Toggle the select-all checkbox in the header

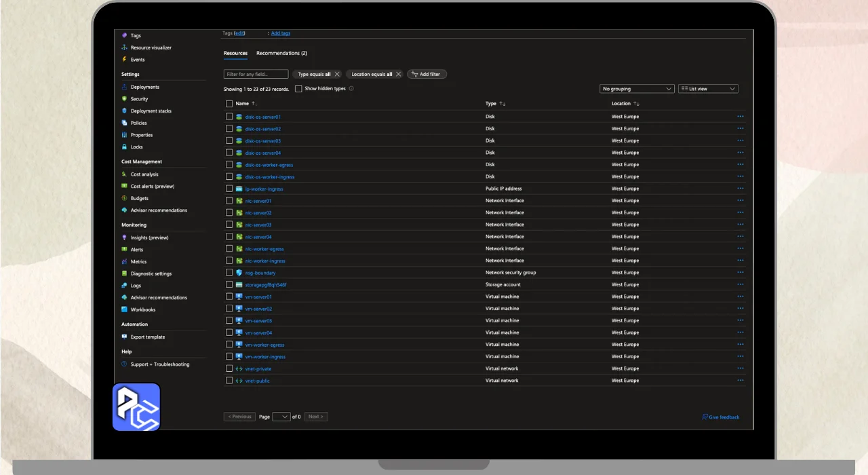(229, 104)
